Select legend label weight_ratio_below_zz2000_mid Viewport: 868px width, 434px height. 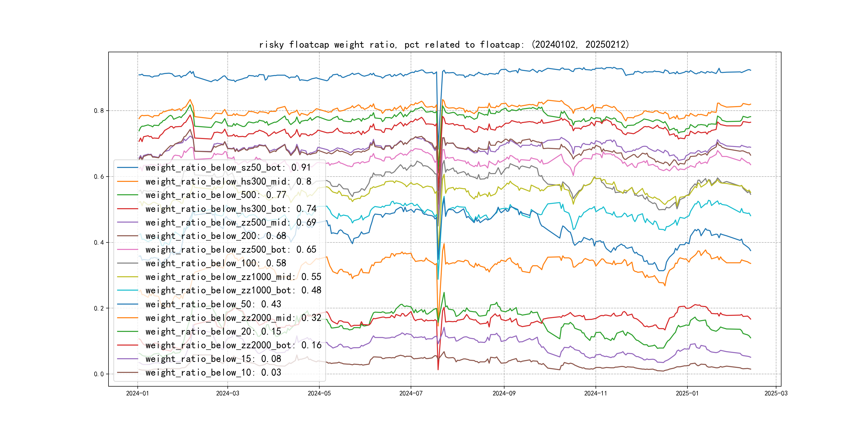[233, 318]
